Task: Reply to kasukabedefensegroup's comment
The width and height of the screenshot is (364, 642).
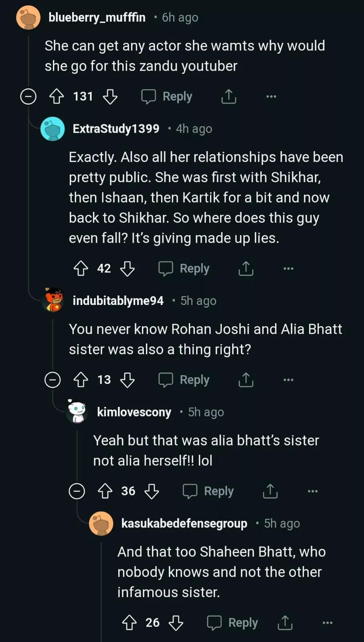Action: [x=233, y=623]
